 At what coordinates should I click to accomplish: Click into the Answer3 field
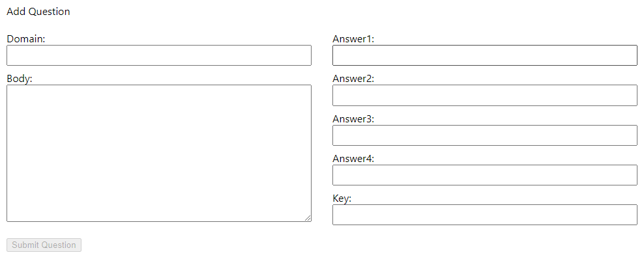485,135
